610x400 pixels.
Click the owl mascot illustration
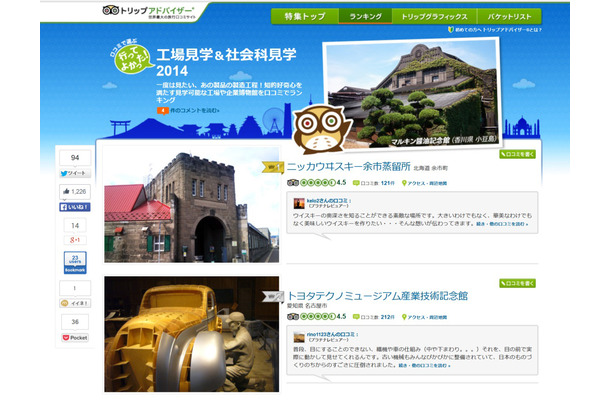321,129
